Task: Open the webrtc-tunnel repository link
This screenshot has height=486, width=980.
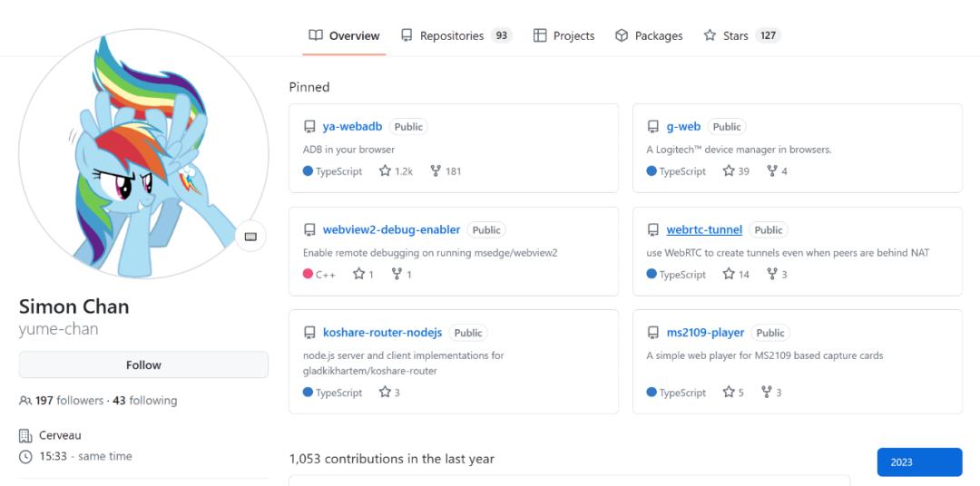Action: 704,230
